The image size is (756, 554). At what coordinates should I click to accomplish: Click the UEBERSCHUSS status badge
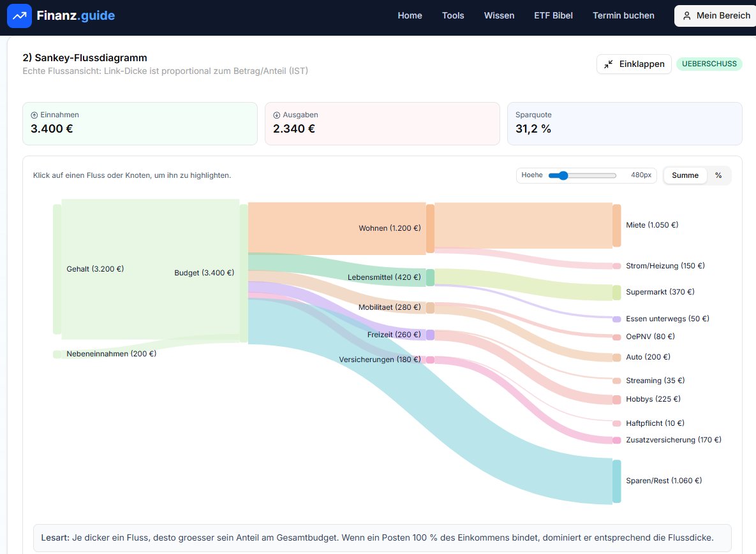coord(709,64)
